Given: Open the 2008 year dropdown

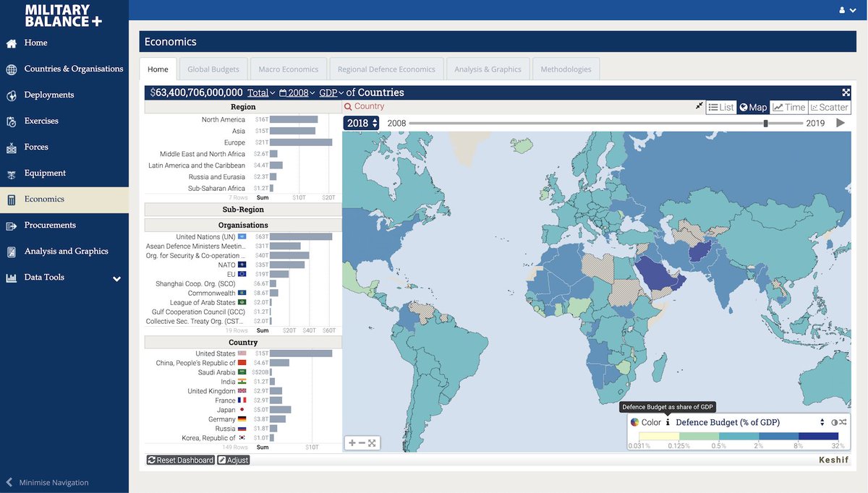Looking at the screenshot, I should pyautogui.click(x=297, y=93).
